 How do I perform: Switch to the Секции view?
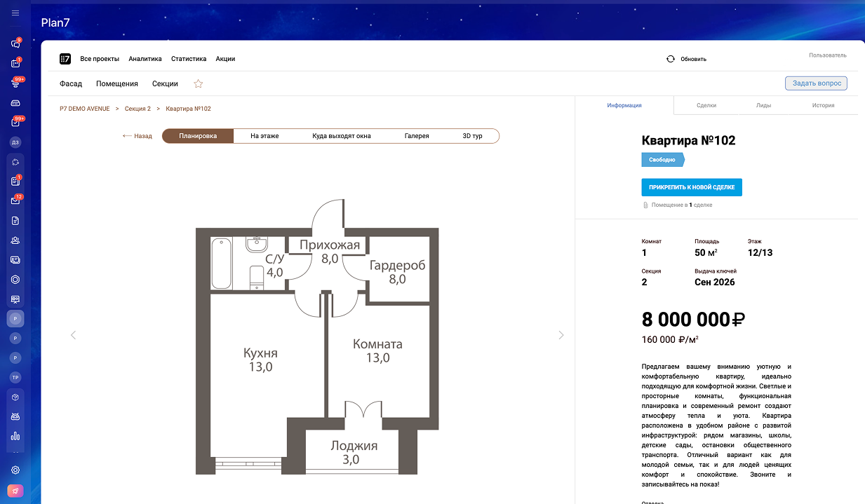coord(165,83)
